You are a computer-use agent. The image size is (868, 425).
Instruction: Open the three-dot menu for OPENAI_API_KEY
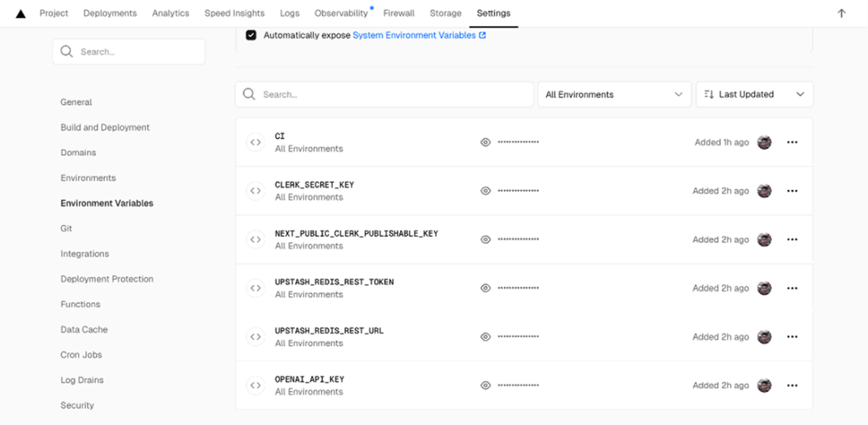coord(792,386)
